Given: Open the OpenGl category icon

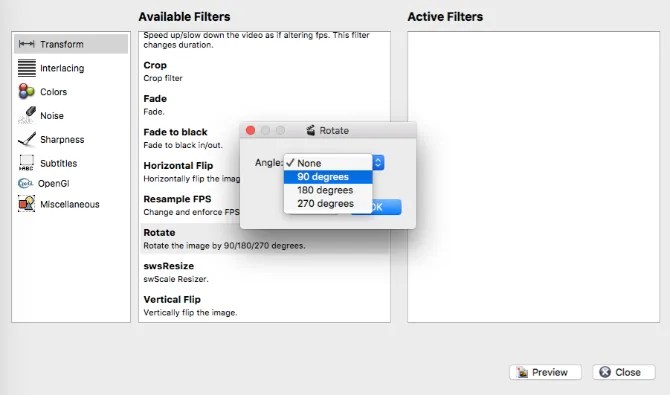Looking at the screenshot, I should pyautogui.click(x=25, y=183).
